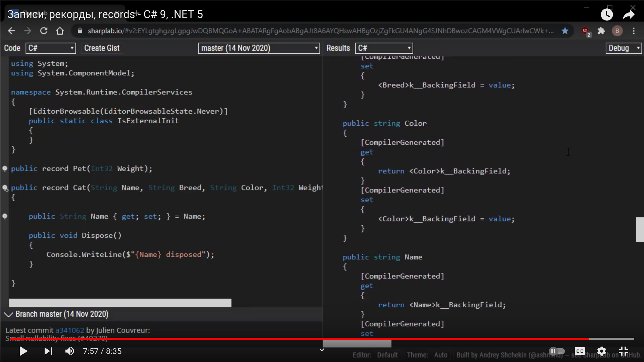
Task: Bookmark the page with the star icon
Action: pyautogui.click(x=565, y=31)
